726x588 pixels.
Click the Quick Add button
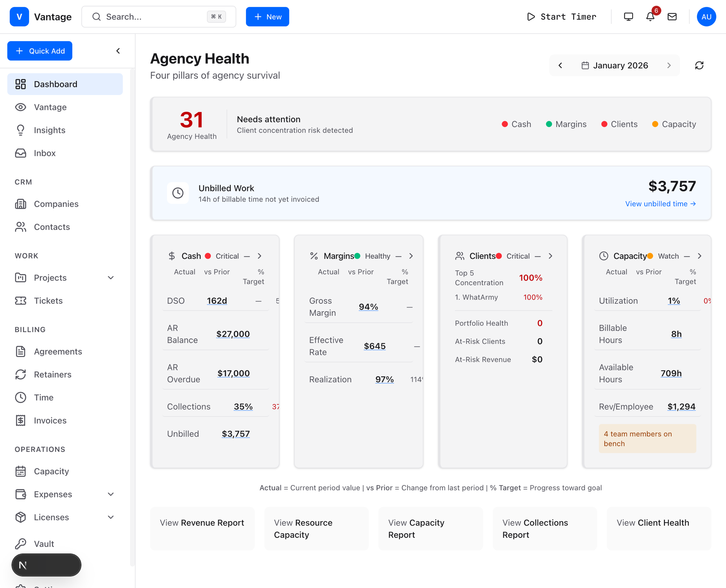40,51
